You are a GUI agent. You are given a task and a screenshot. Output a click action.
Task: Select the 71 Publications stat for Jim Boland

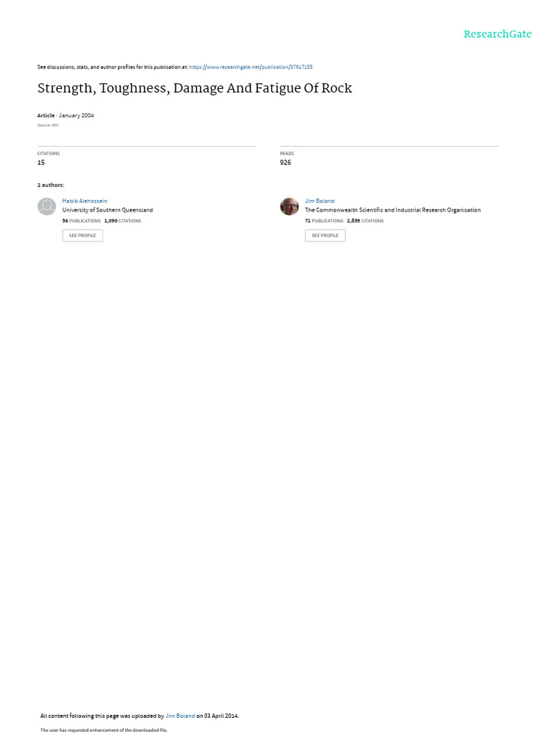pos(324,221)
